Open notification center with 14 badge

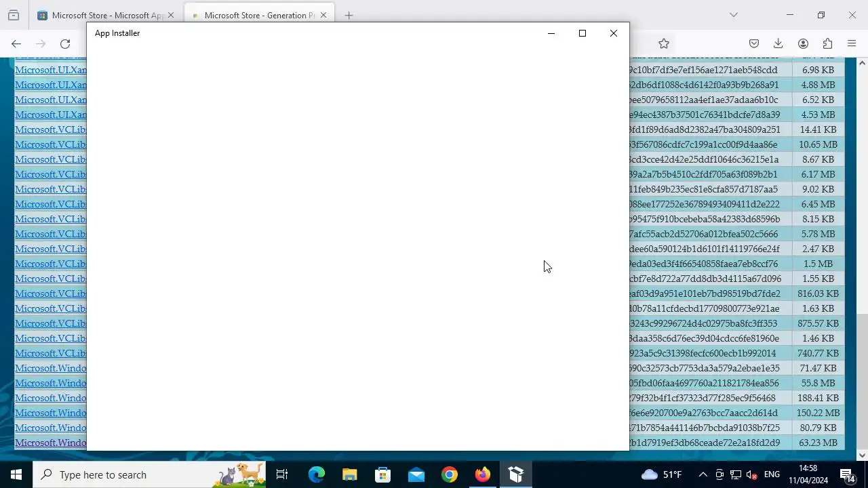(847, 474)
